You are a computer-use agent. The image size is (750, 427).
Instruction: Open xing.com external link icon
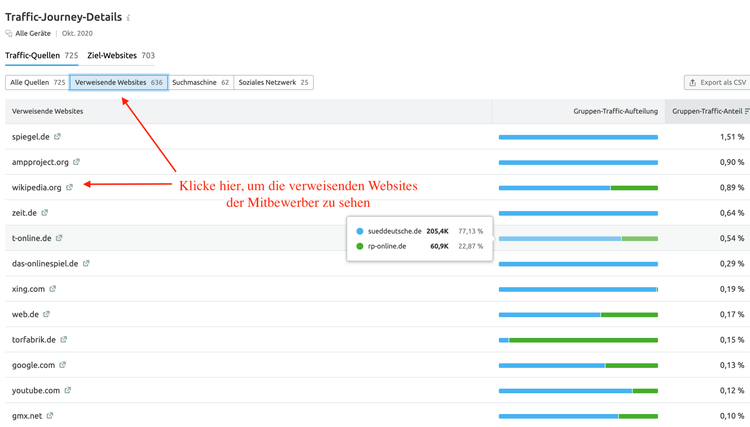click(x=53, y=288)
